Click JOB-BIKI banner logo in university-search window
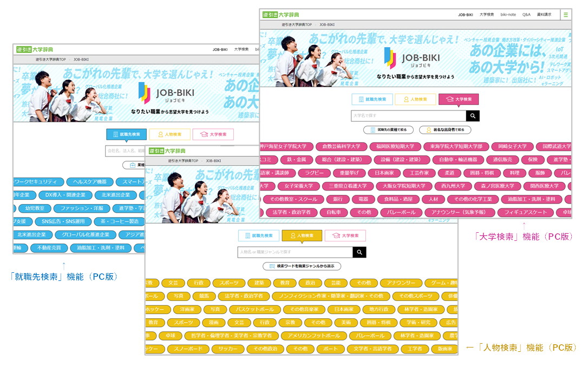The height and width of the screenshot is (367, 588). coord(413,59)
